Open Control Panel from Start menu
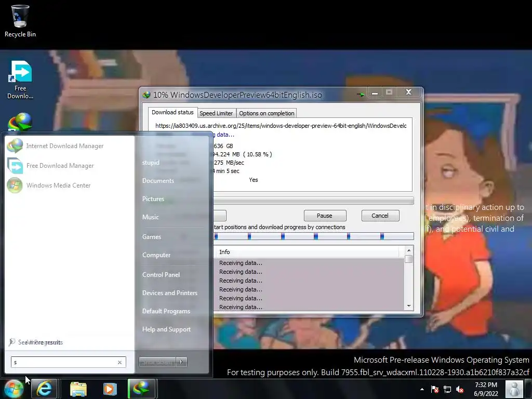 [161, 274]
